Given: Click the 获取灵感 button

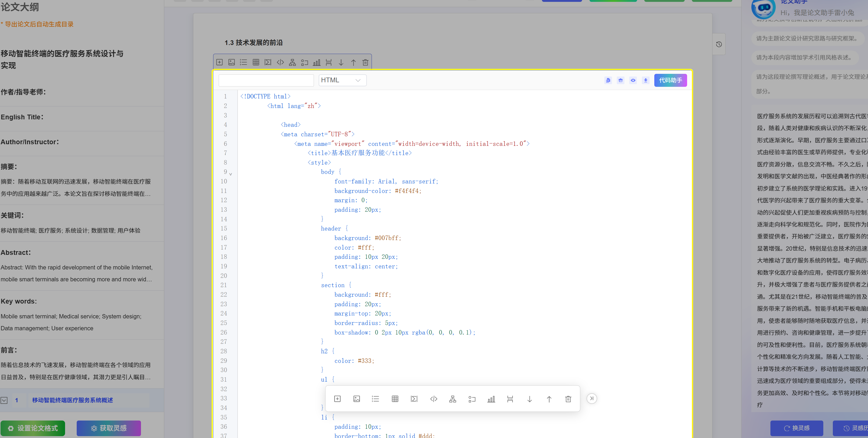Looking at the screenshot, I should 108,428.
